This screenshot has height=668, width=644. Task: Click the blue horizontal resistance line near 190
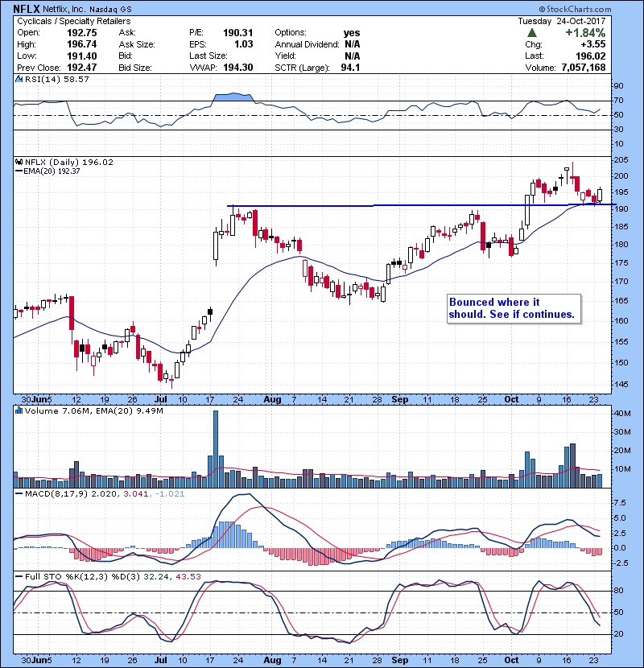click(422, 205)
